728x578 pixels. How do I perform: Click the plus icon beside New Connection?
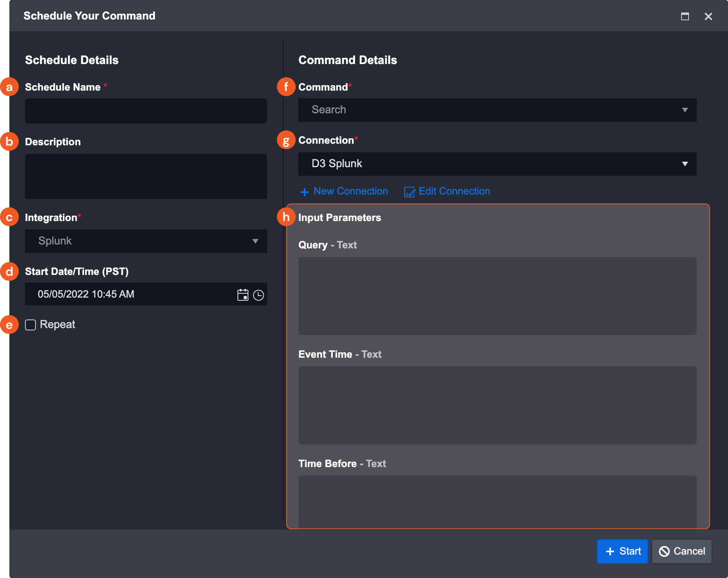tap(304, 192)
